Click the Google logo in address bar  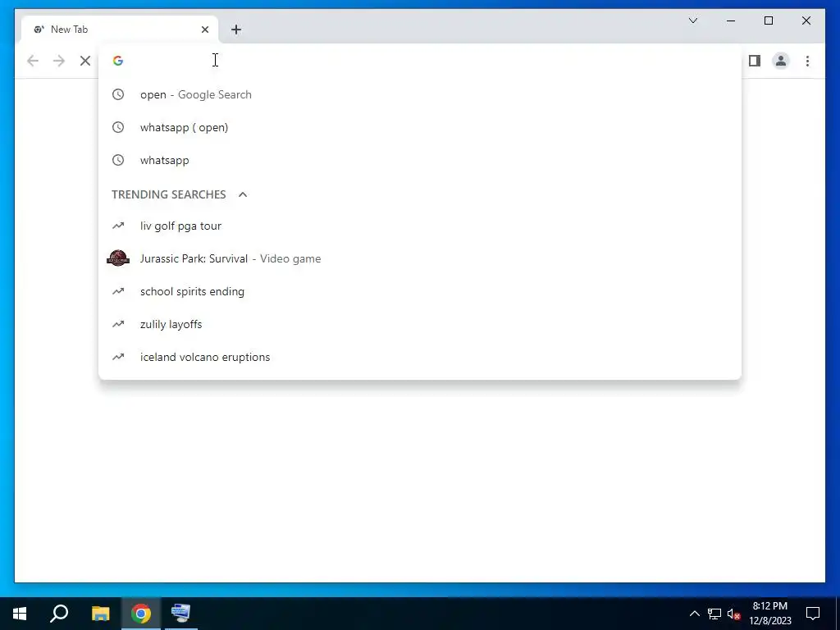pos(118,61)
